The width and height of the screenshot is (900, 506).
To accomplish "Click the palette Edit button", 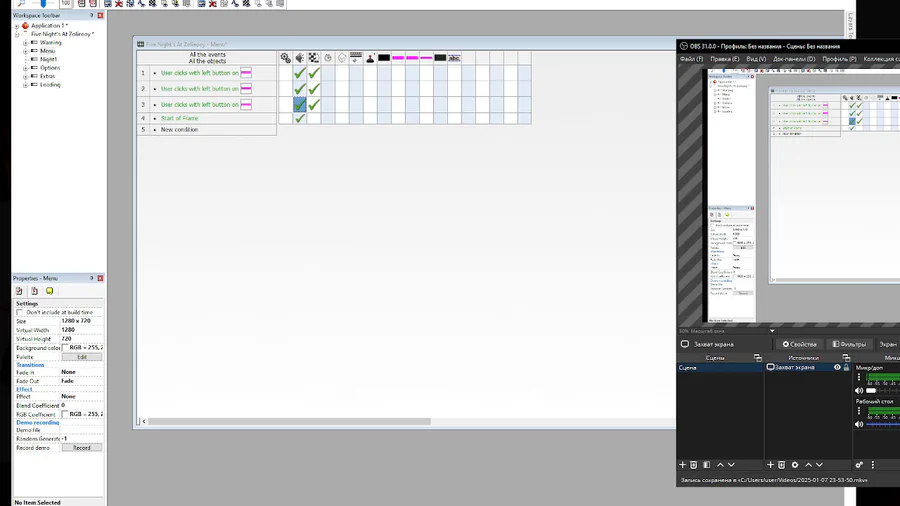I will [x=82, y=357].
